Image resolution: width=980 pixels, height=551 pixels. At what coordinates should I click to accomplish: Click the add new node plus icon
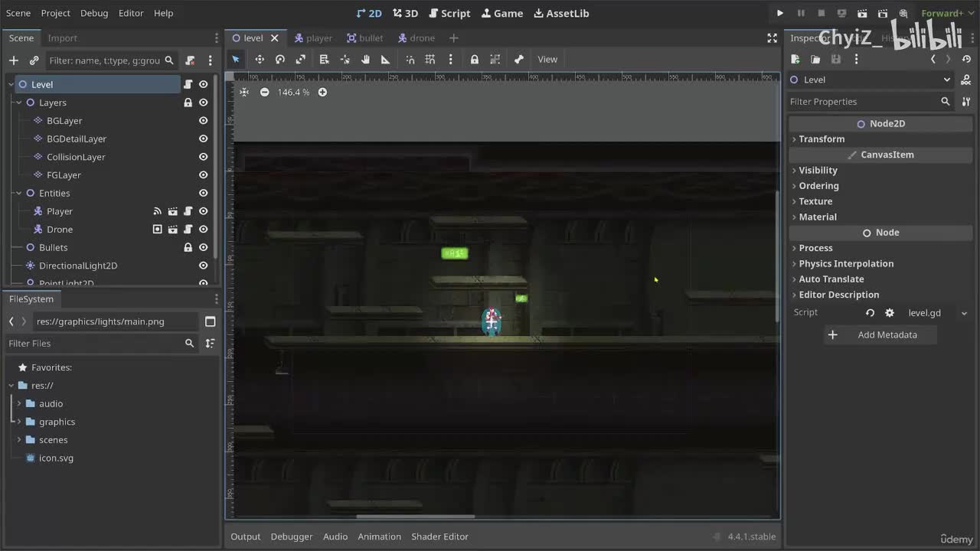pos(14,60)
